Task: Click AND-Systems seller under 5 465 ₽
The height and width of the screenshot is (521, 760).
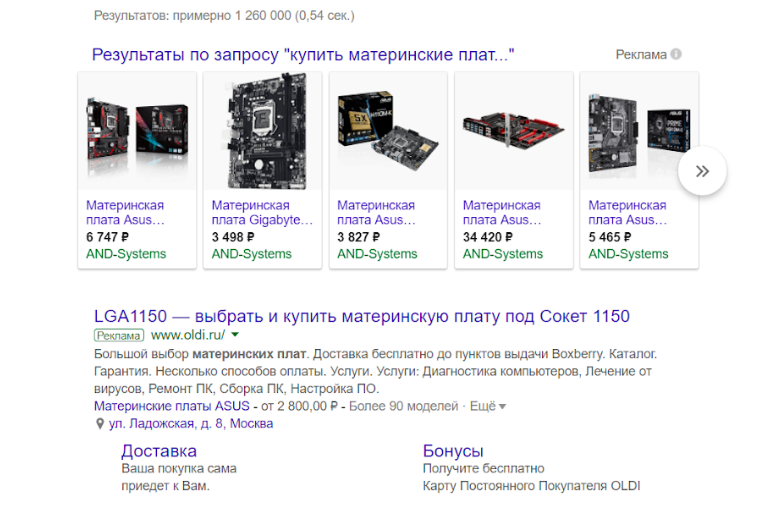Action: [x=628, y=254]
